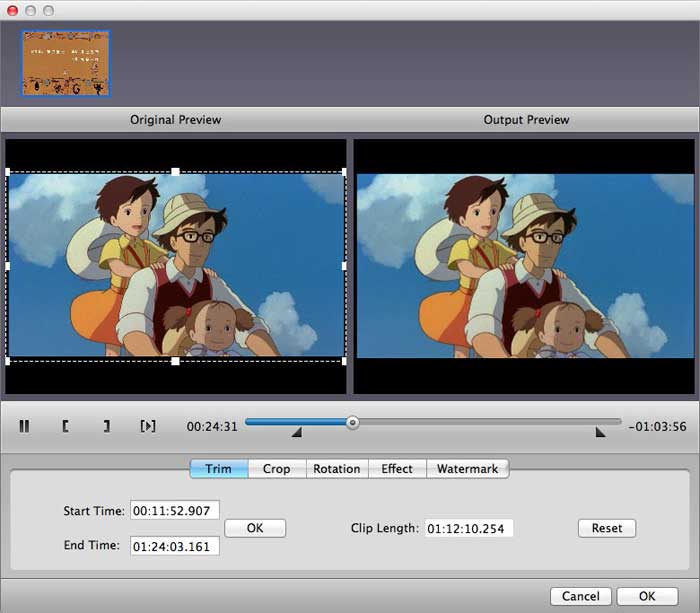Select the video thumbnail at top
This screenshot has height=613, width=700.
tap(65, 63)
